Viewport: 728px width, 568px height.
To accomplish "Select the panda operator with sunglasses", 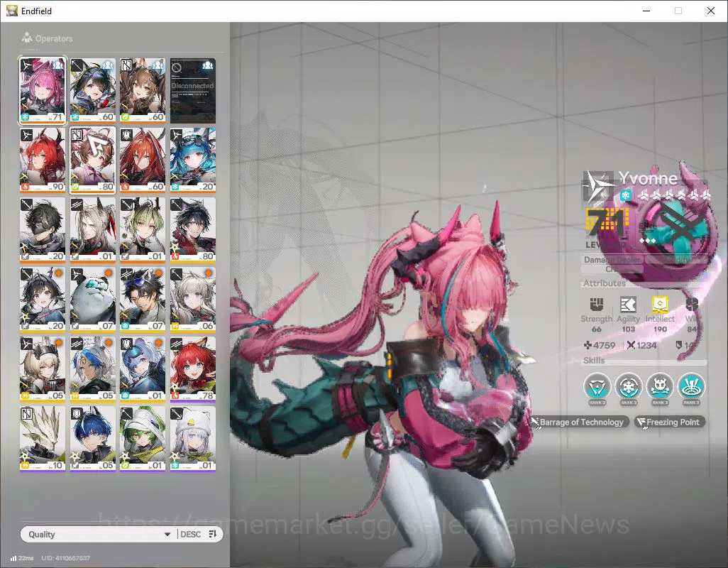I will (92, 300).
